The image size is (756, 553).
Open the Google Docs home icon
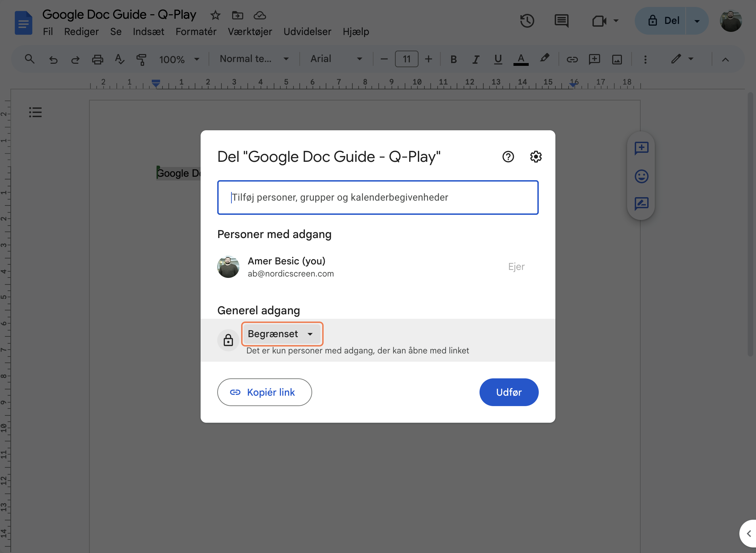point(23,23)
